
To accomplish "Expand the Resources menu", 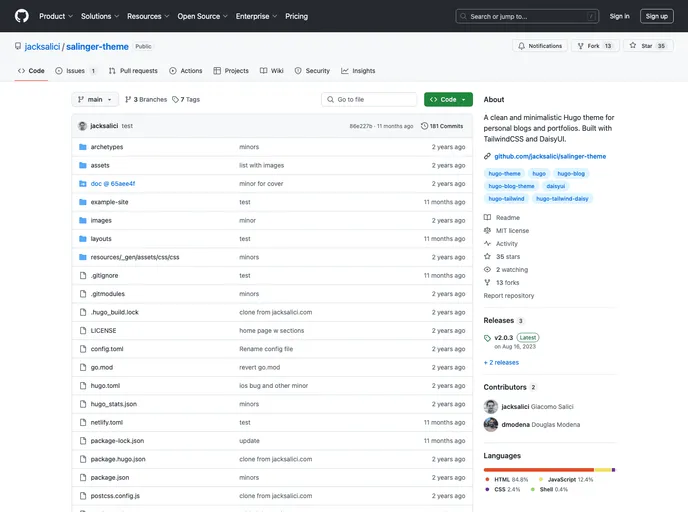I will tap(148, 16).
